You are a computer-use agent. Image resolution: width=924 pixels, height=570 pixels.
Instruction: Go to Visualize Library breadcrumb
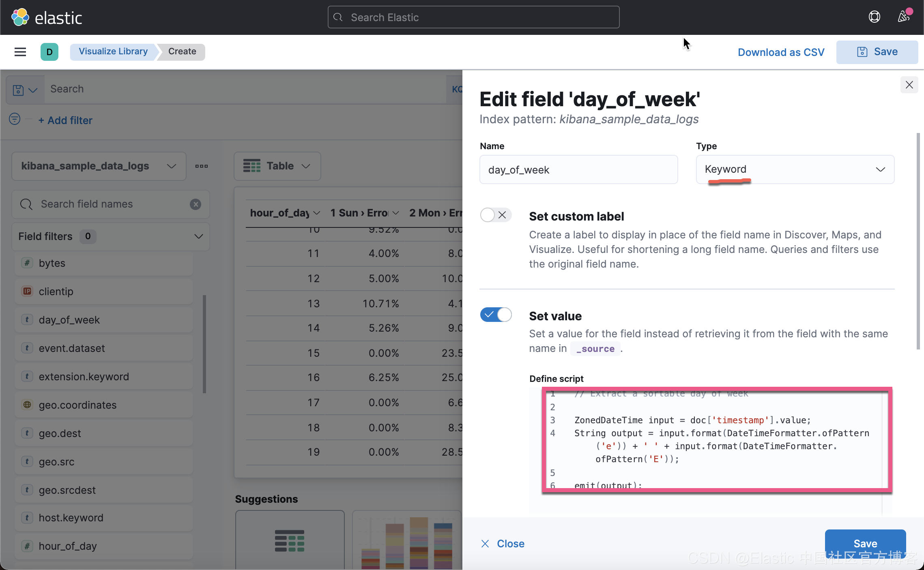113,51
